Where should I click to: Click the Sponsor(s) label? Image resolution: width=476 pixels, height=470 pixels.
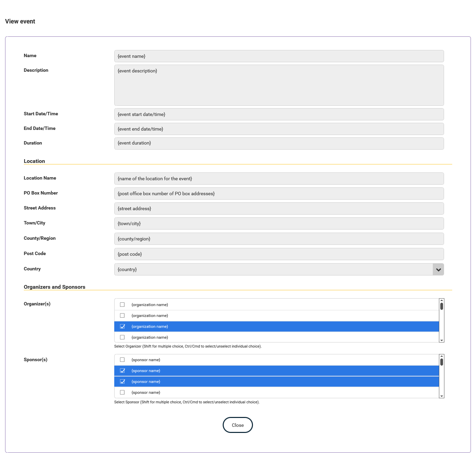(x=35, y=359)
